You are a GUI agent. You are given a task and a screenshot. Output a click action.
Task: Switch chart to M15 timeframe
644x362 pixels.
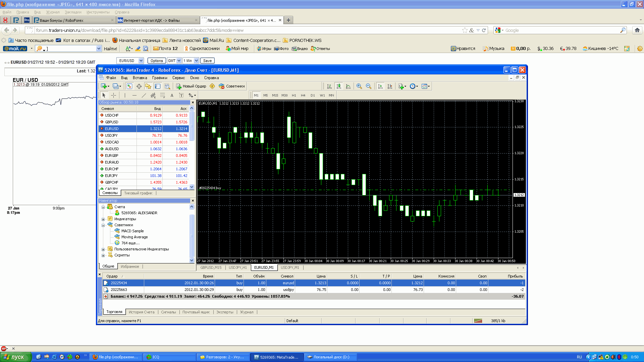(275, 95)
